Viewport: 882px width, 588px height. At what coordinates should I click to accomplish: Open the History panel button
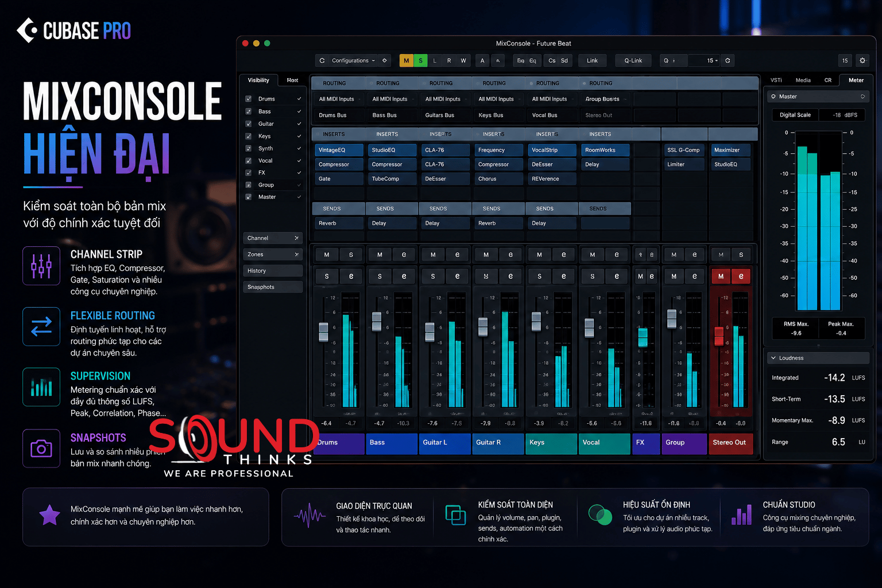coord(273,271)
